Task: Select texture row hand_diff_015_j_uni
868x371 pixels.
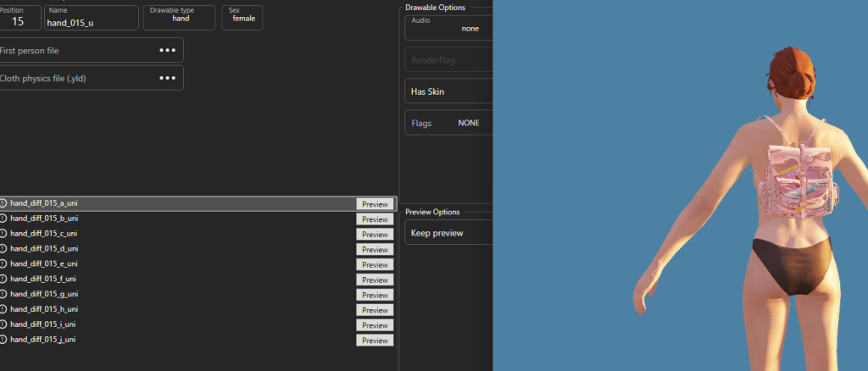Action: tap(198, 340)
